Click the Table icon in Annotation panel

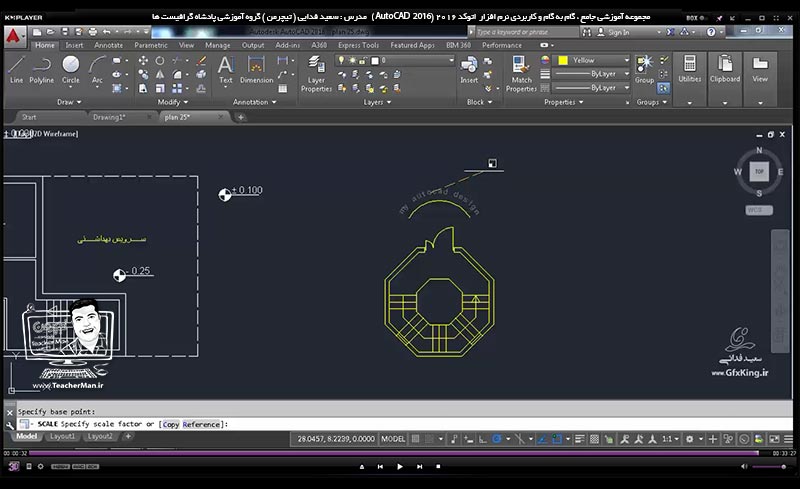tap(282, 88)
